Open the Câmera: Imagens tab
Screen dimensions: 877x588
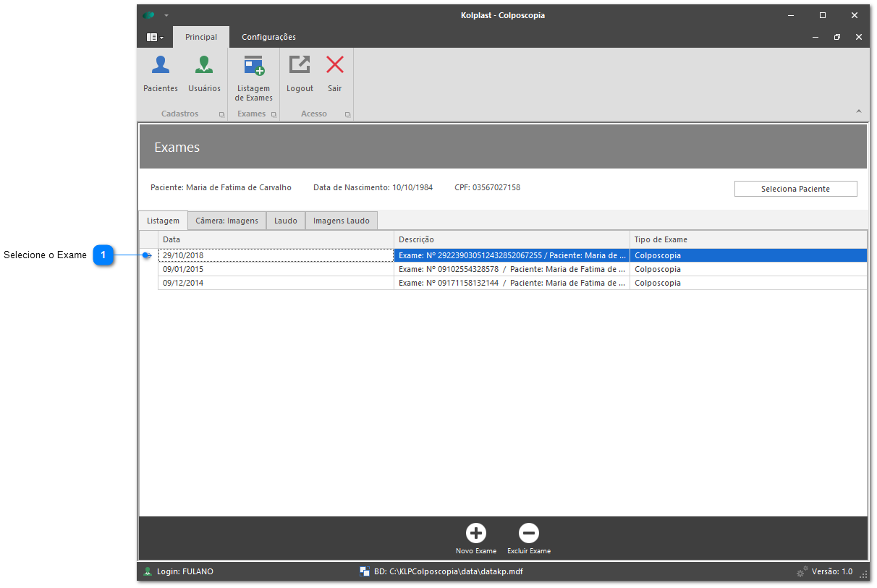pos(226,221)
